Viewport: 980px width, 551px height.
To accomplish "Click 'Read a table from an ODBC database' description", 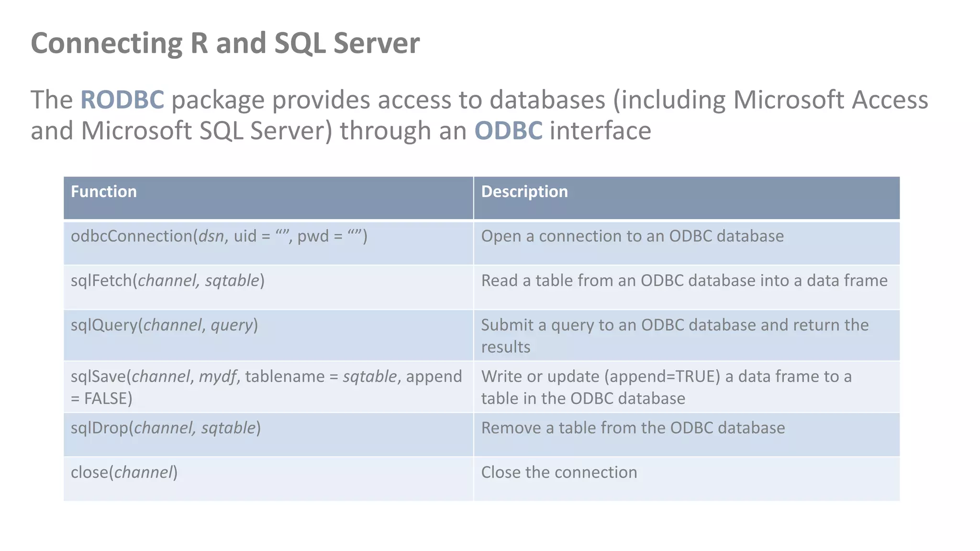I will tap(684, 281).
